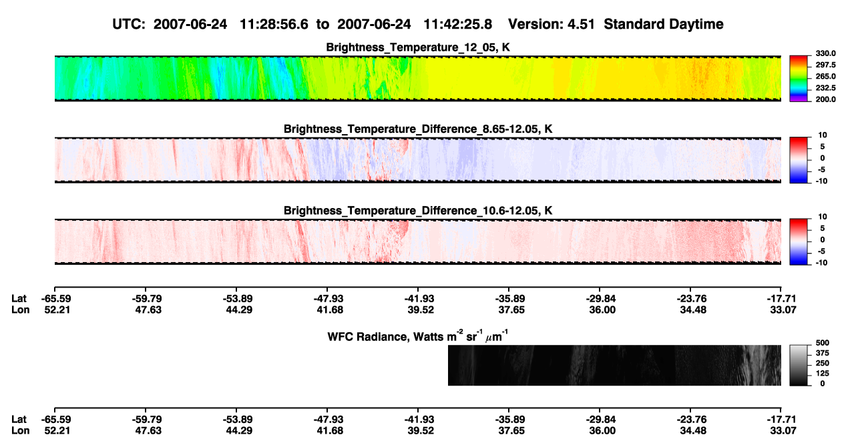Click the -10 label on the 10.6-12.05 color bar
The width and height of the screenshot is (868, 445).
[822, 262]
